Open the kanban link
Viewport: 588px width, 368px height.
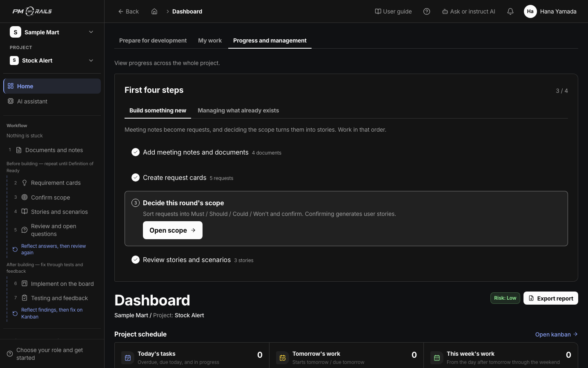[x=557, y=334]
